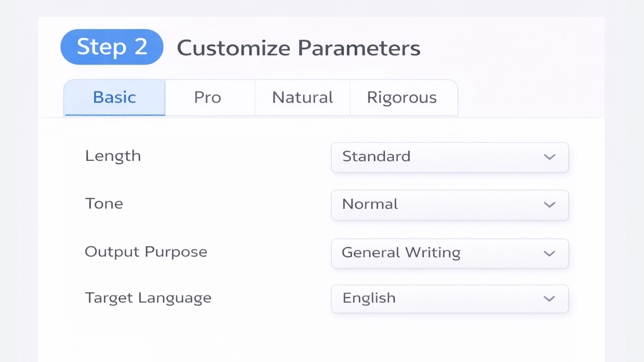The width and height of the screenshot is (644, 362).
Task: Click the Output Purpose chevron arrow
Action: pos(549,253)
